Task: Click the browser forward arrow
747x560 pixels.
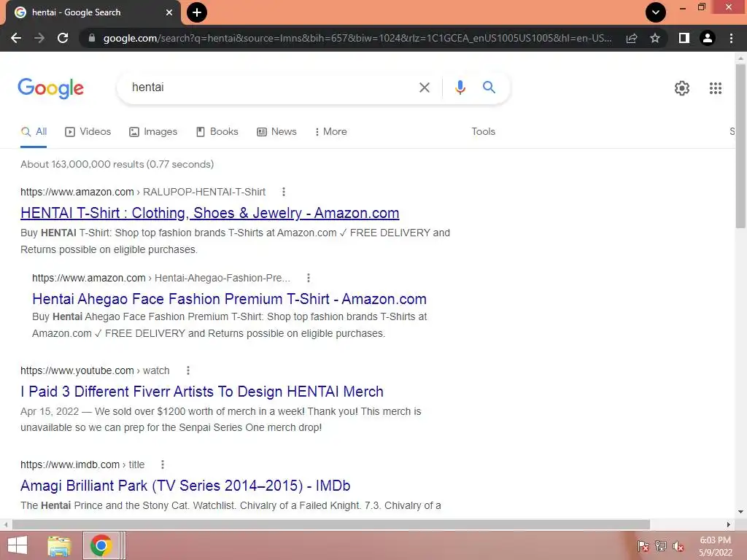Action: [39, 38]
